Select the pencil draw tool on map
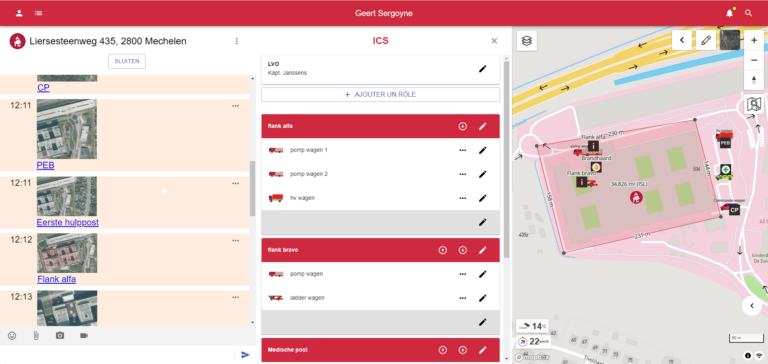 (x=706, y=40)
